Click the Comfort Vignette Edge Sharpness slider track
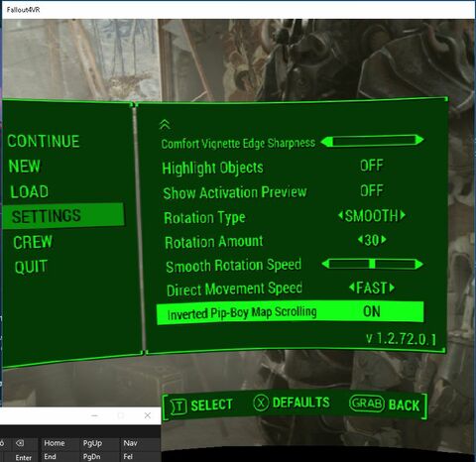476x462 pixels. [373, 141]
